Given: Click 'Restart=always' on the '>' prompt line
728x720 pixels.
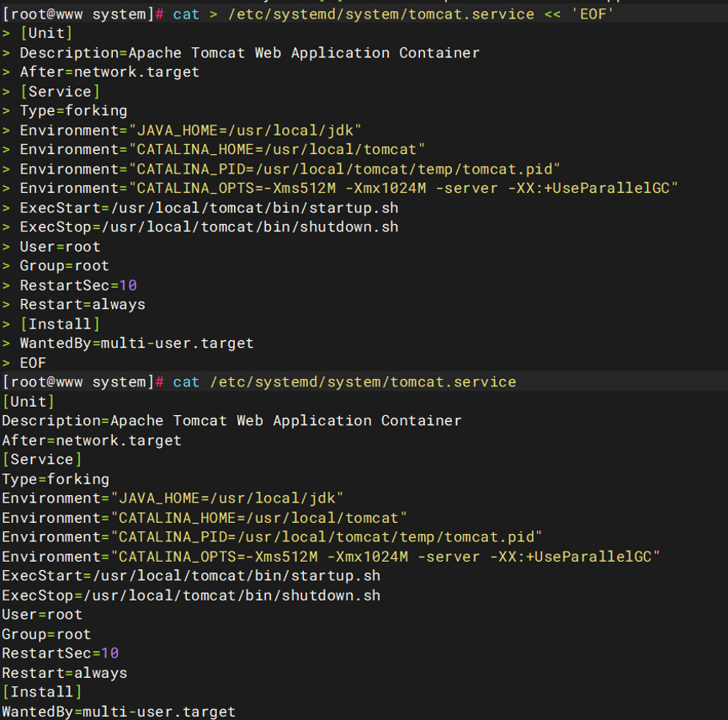Looking at the screenshot, I should coord(82,304).
